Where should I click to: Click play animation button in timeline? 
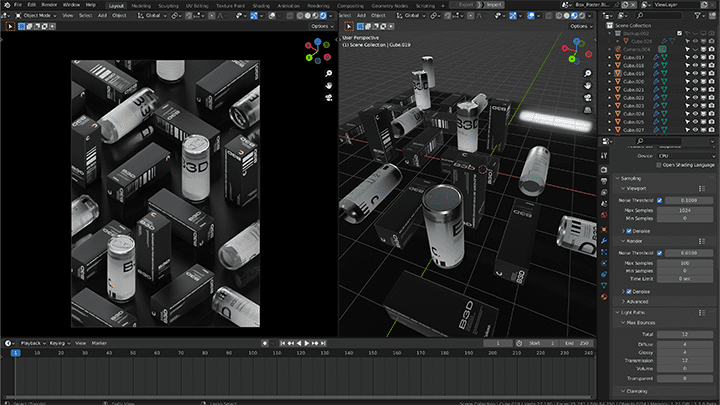[x=307, y=343]
